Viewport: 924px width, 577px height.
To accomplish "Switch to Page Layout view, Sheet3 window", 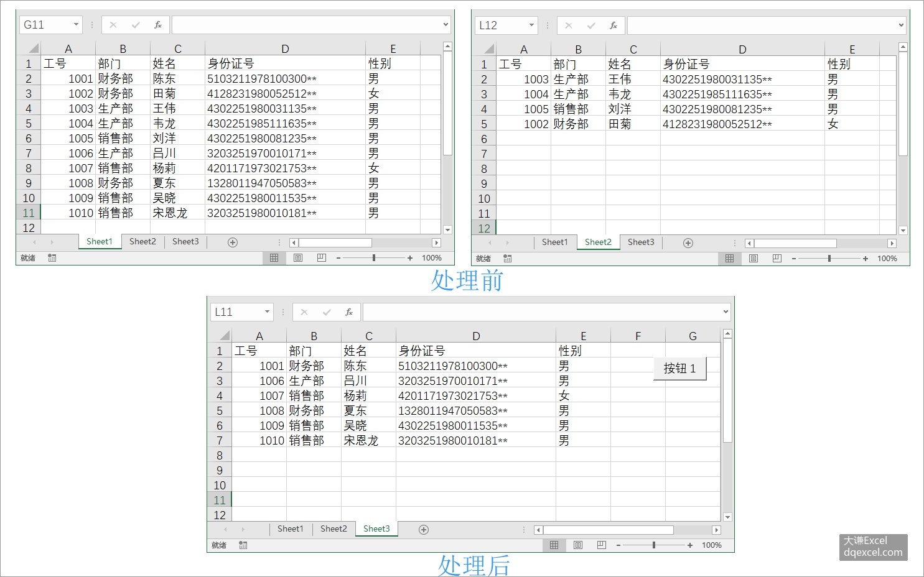I will click(x=578, y=545).
